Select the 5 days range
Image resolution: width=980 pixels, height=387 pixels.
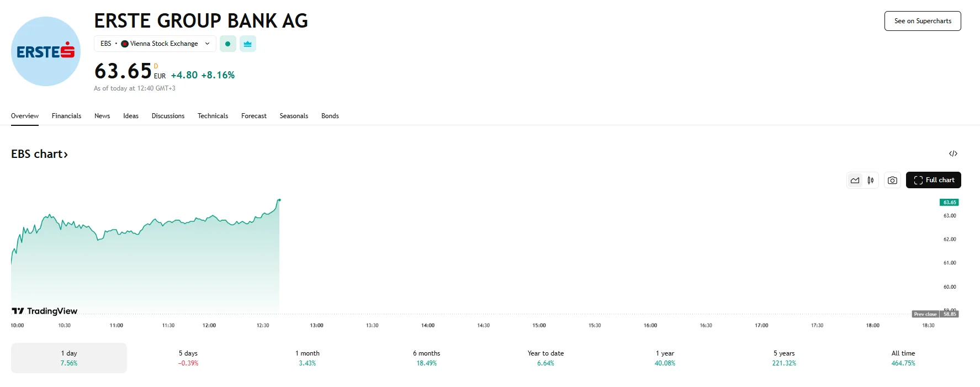(188, 358)
